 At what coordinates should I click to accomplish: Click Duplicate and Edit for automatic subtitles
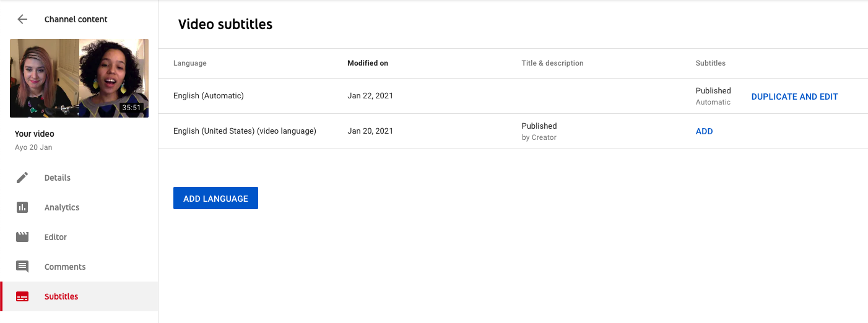(x=794, y=97)
